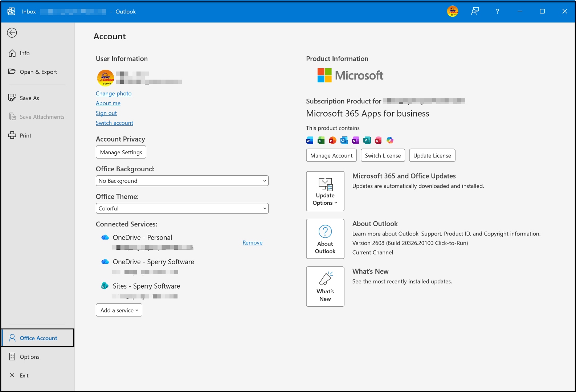This screenshot has height=392, width=576.
Task: Click the OneDrive - Personal cloud icon
Action: 105,237
